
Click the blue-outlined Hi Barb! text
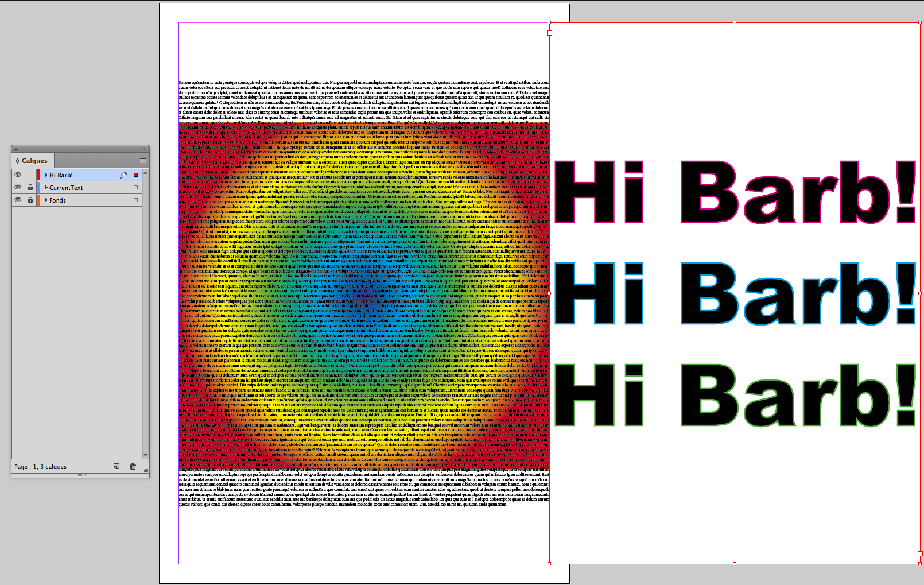734,293
